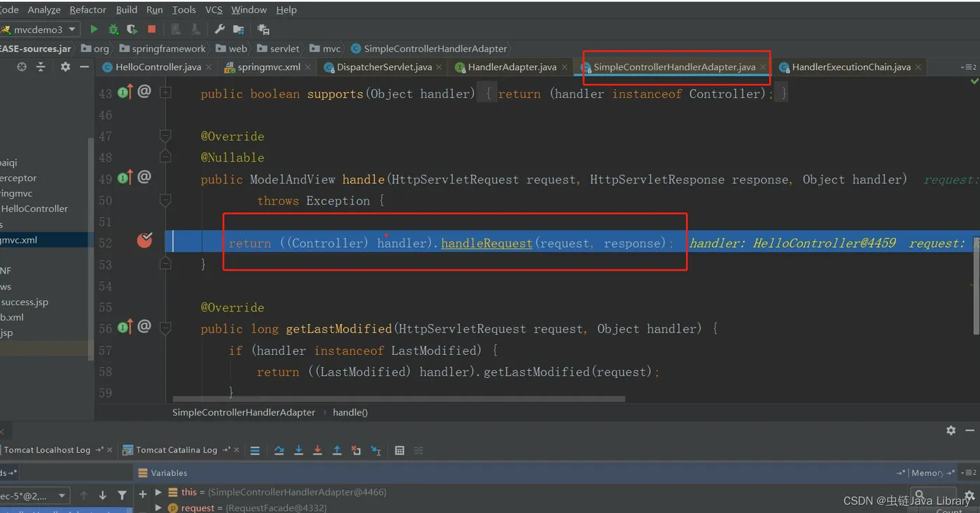This screenshot has width=980, height=513.
Task: Click the locate target crosshair in Project panel
Action: pyautogui.click(x=22, y=66)
